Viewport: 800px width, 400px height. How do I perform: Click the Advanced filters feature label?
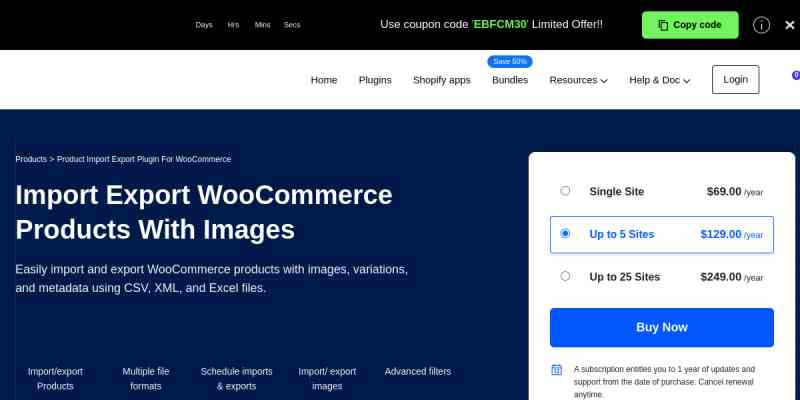pos(418,371)
